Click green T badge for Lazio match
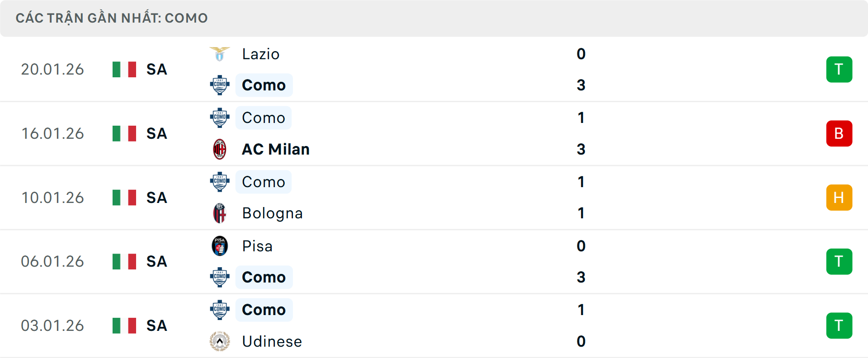This screenshot has width=868, height=358. click(839, 70)
